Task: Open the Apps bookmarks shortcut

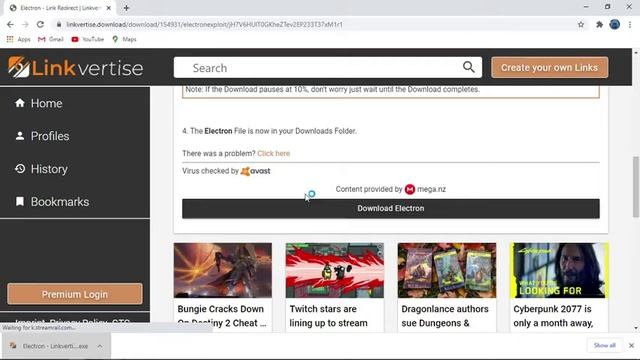Action: (x=18, y=39)
